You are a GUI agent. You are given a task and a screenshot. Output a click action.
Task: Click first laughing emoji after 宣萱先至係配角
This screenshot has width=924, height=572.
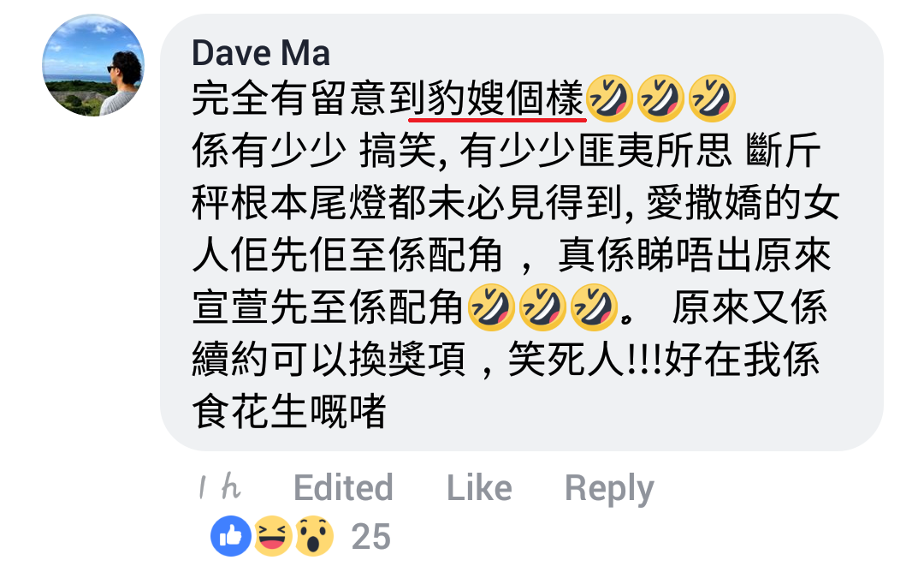coord(491,307)
